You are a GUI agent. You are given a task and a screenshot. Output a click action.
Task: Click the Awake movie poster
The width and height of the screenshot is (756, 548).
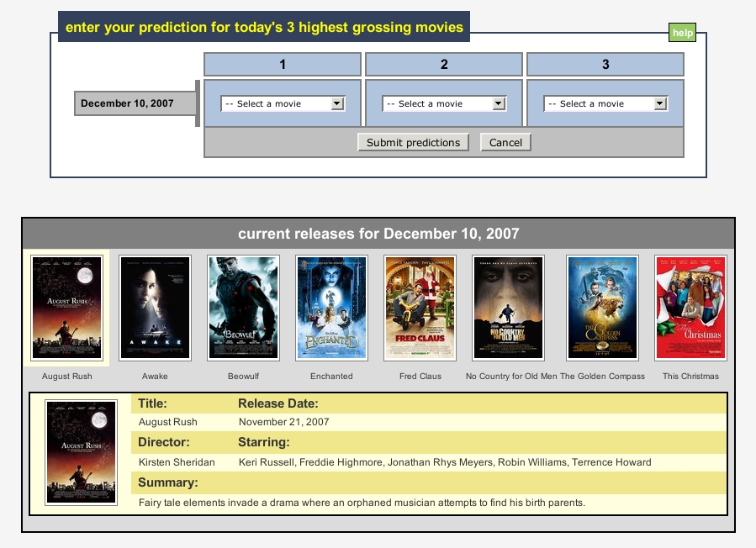(155, 308)
